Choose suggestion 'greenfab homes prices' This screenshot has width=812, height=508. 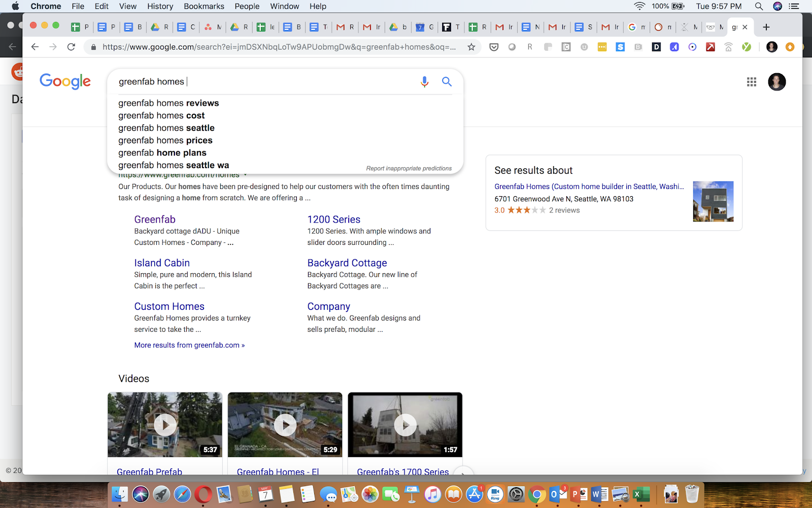pos(165,140)
